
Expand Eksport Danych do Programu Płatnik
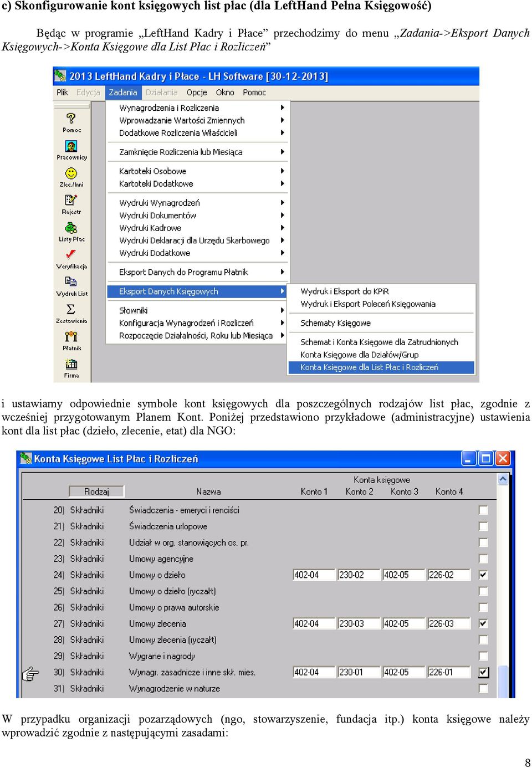click(196, 272)
